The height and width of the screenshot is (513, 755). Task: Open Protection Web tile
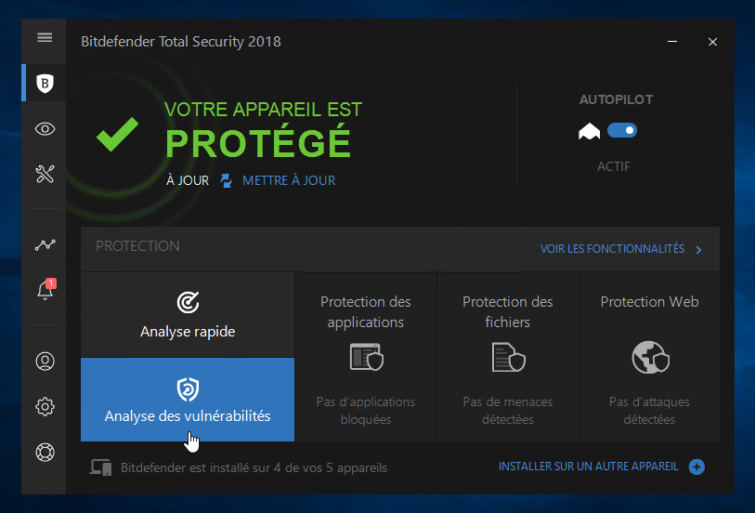(x=650, y=357)
